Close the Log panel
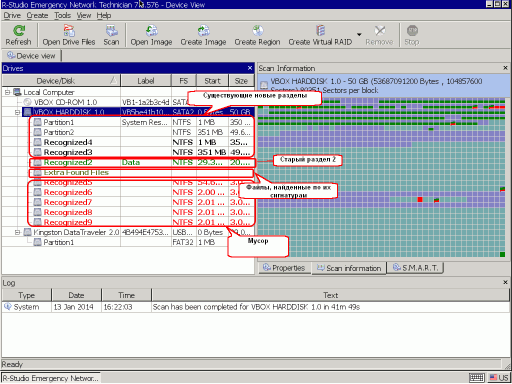512x384 pixels. point(505,282)
